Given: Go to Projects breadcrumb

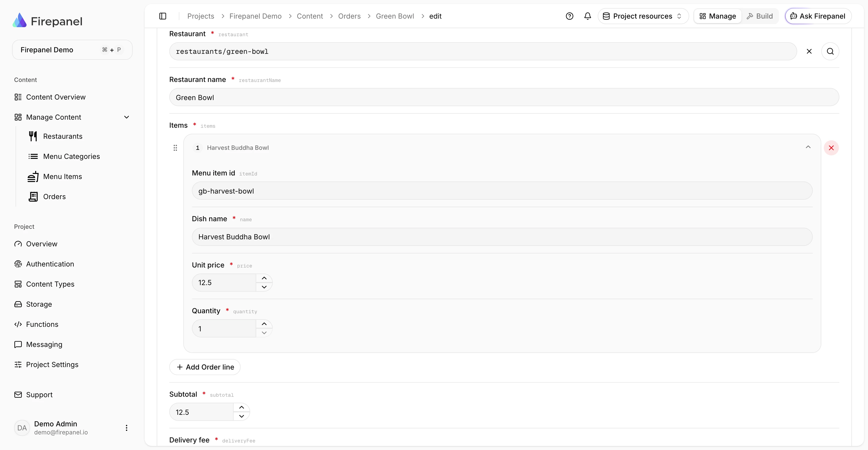Looking at the screenshot, I should (x=201, y=16).
